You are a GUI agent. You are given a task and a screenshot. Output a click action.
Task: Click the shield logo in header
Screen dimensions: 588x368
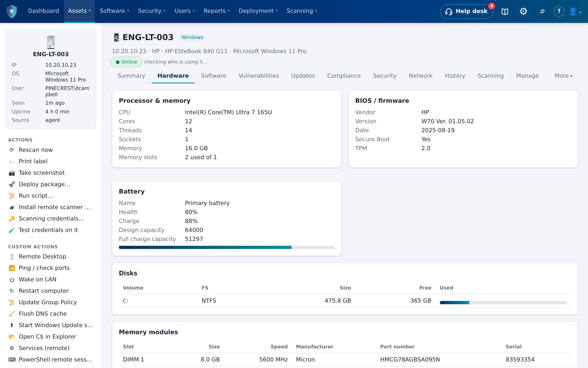pyautogui.click(x=12, y=11)
